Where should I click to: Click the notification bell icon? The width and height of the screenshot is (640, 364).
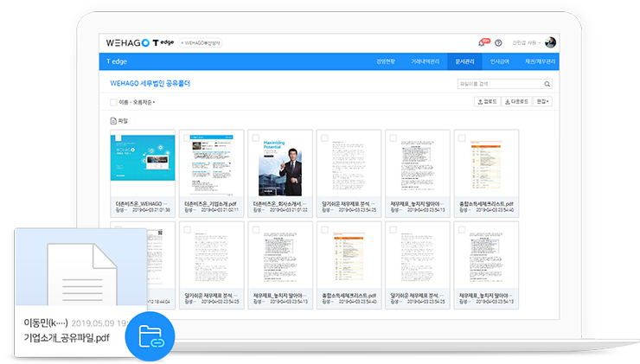(482, 42)
